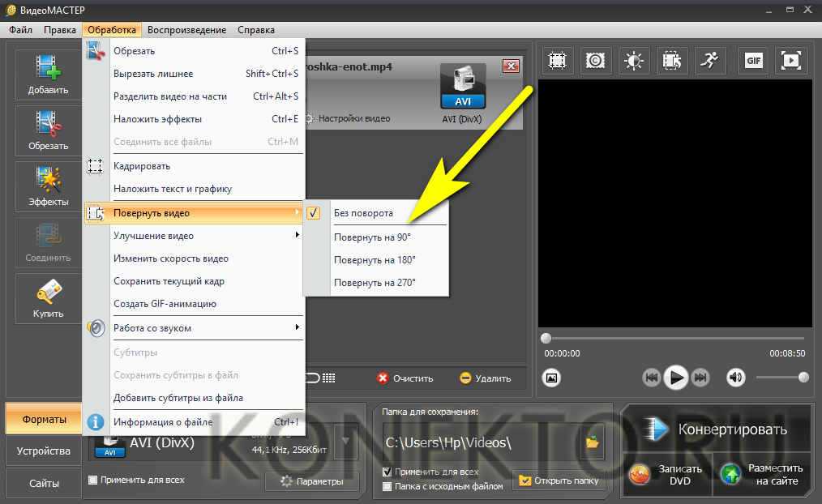The height and width of the screenshot is (504, 822).
Task: Adjust the volume slider knob
Action: tap(803, 378)
